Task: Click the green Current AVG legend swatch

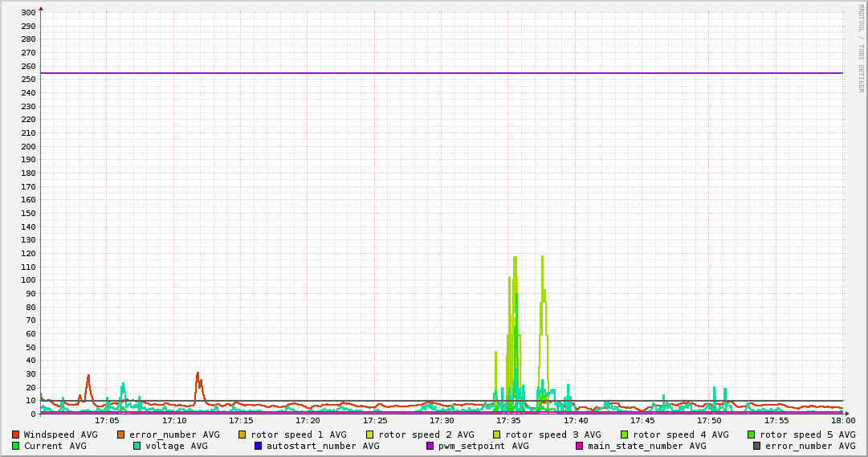Action: point(15,446)
